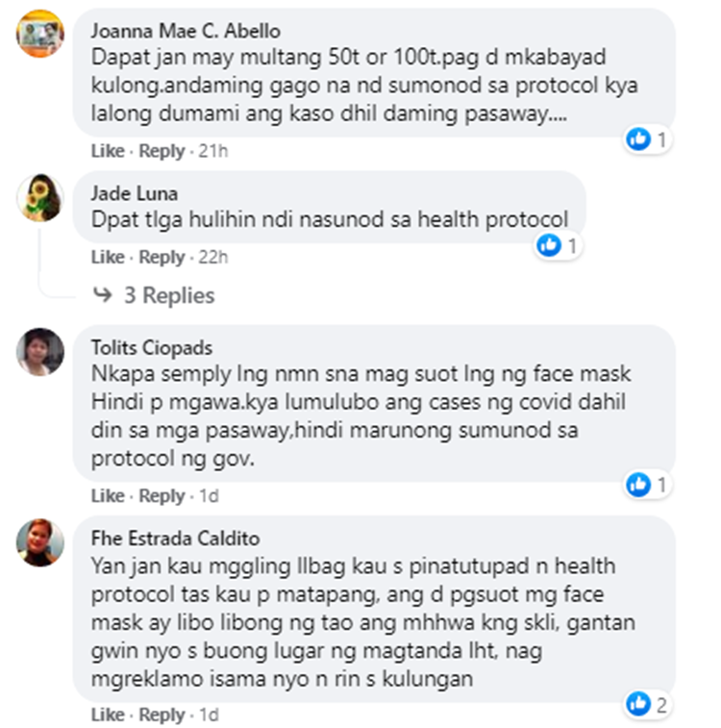Image resolution: width=721 pixels, height=728 pixels.
Task: Open Tolits Ciopads' name link
Action: (152, 348)
